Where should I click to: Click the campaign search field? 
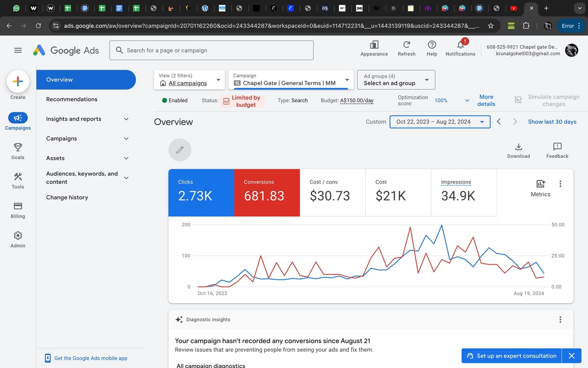click(x=211, y=50)
